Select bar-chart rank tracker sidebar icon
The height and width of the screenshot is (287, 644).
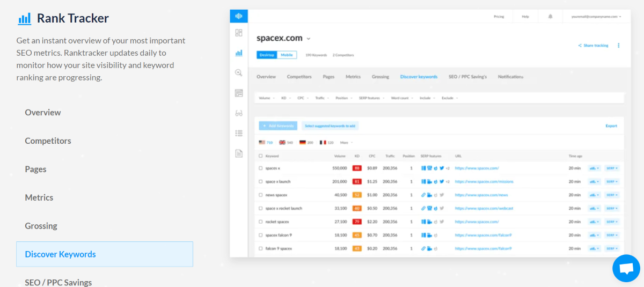pos(239,53)
